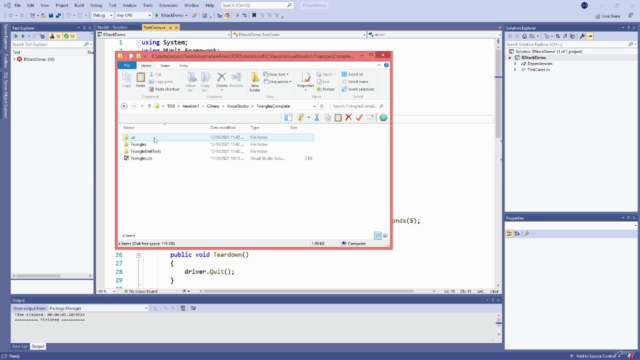
Task: Clear the Output window icon
Action: tap(183, 308)
